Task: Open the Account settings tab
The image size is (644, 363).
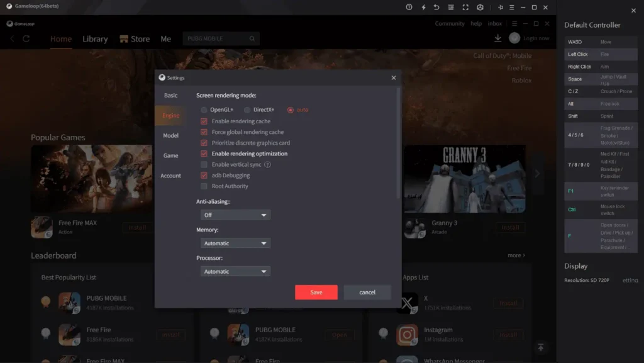Action: pyautogui.click(x=170, y=176)
